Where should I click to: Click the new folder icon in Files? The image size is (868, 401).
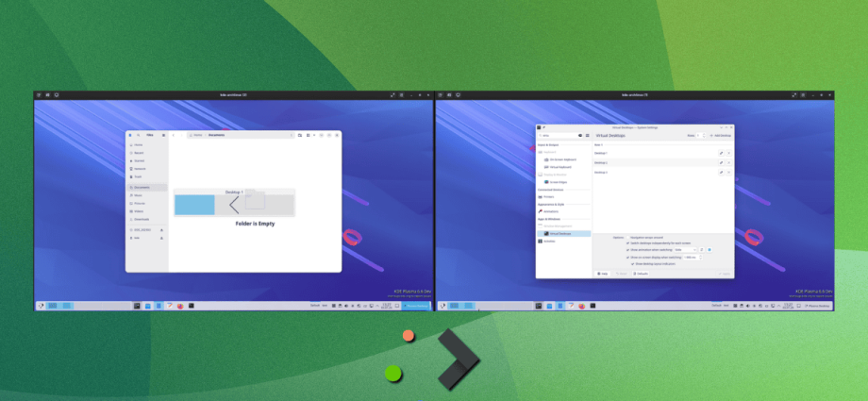coord(300,135)
